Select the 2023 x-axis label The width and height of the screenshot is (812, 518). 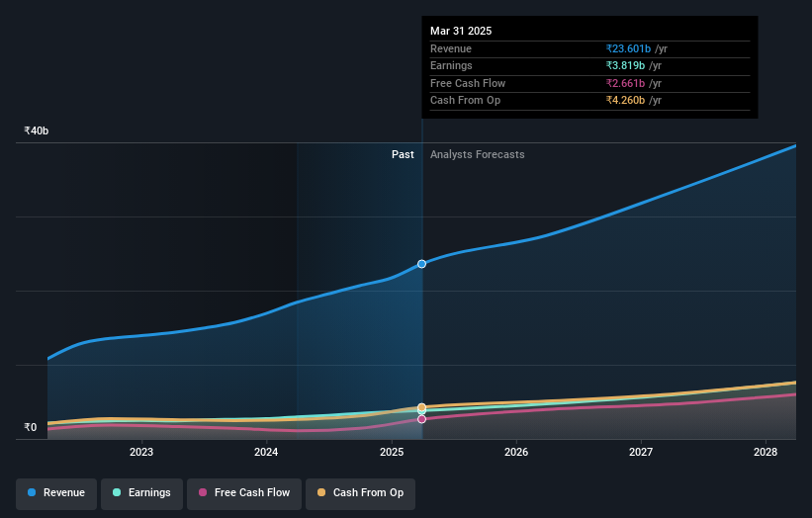point(141,453)
